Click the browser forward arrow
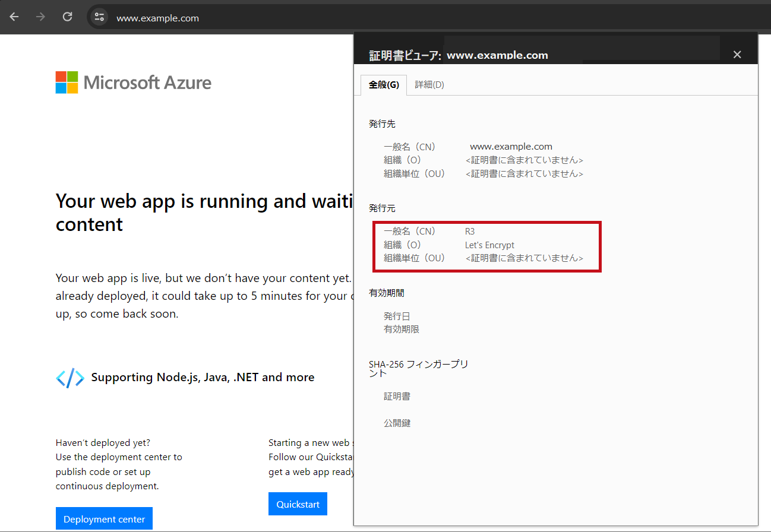This screenshot has height=532, width=771. coord(40,17)
